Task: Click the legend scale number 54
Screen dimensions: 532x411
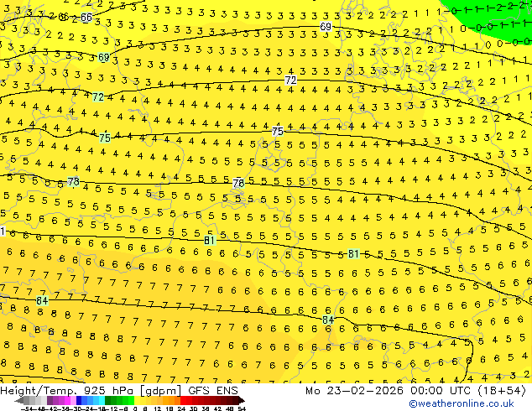Action: pos(242,408)
